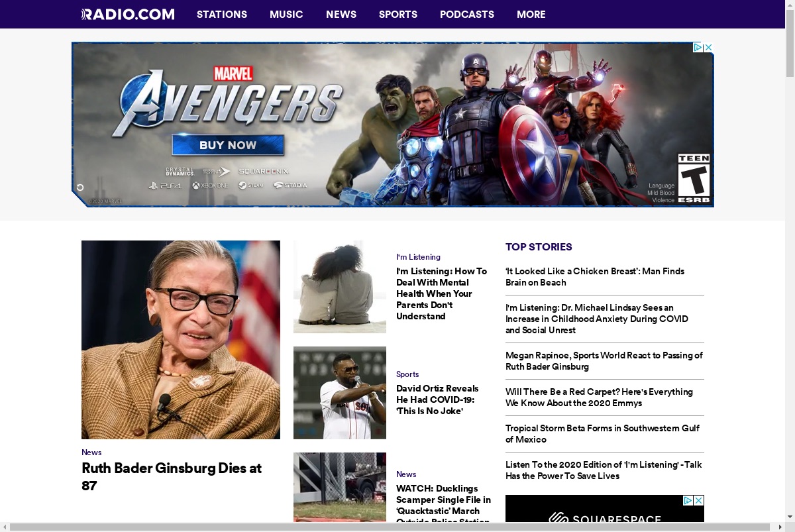Click the RADIO.COM logo
Viewport: 795px width, 532px height.
pos(128,14)
